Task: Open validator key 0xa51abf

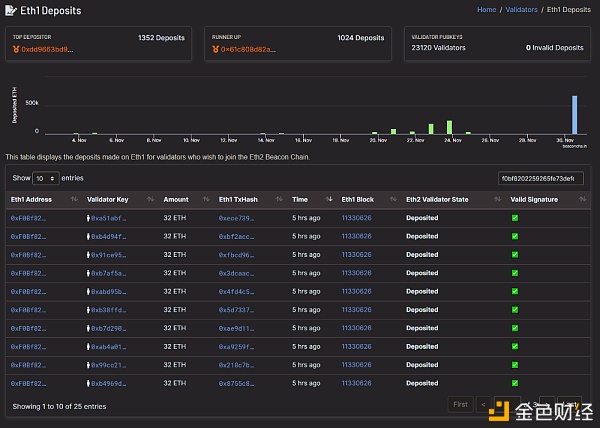Action: [109, 218]
